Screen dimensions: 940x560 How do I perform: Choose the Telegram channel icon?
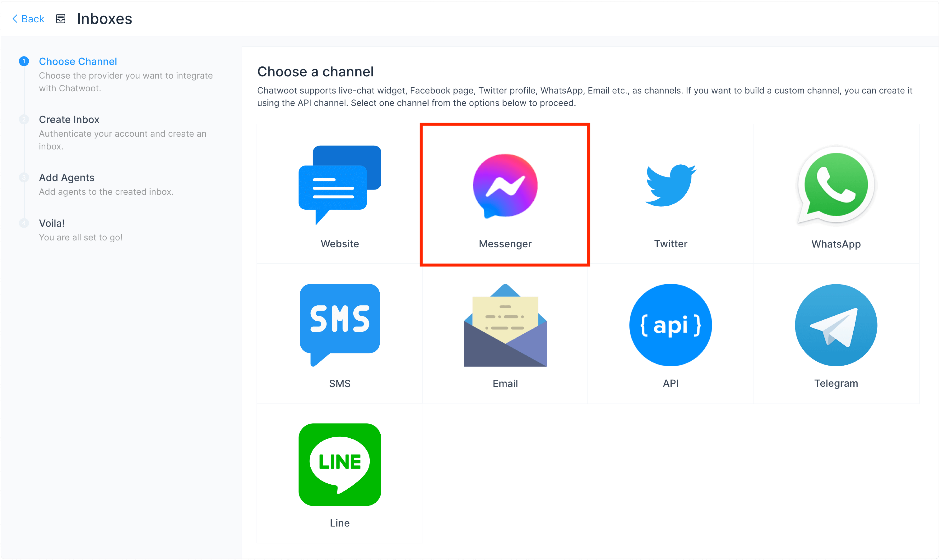tap(836, 325)
